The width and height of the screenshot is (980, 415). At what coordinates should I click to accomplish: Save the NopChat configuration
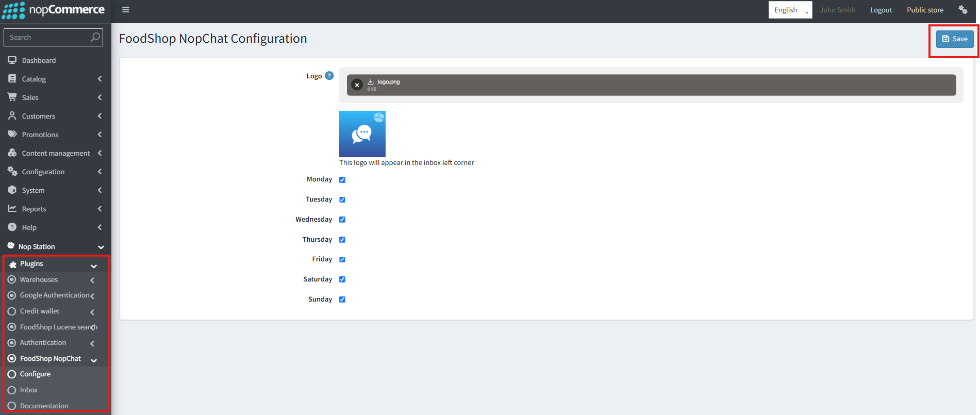click(x=955, y=39)
